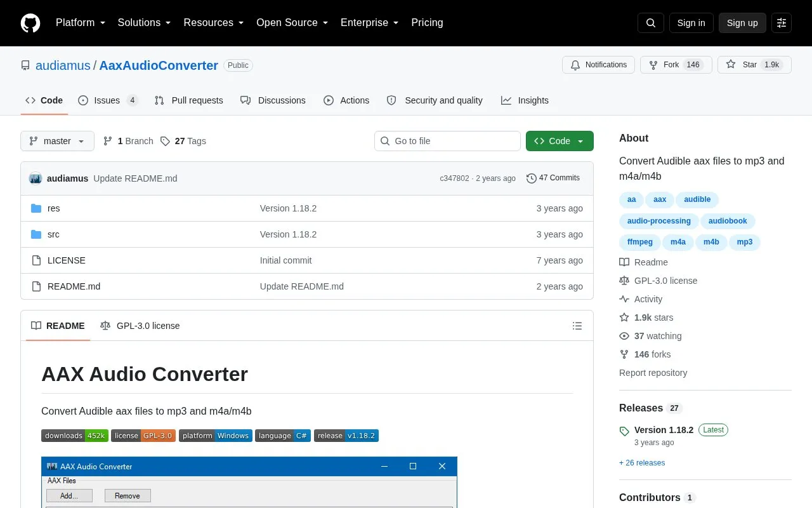Image resolution: width=812 pixels, height=508 pixels.
Task: Expand the Resources menu
Action: (214, 23)
